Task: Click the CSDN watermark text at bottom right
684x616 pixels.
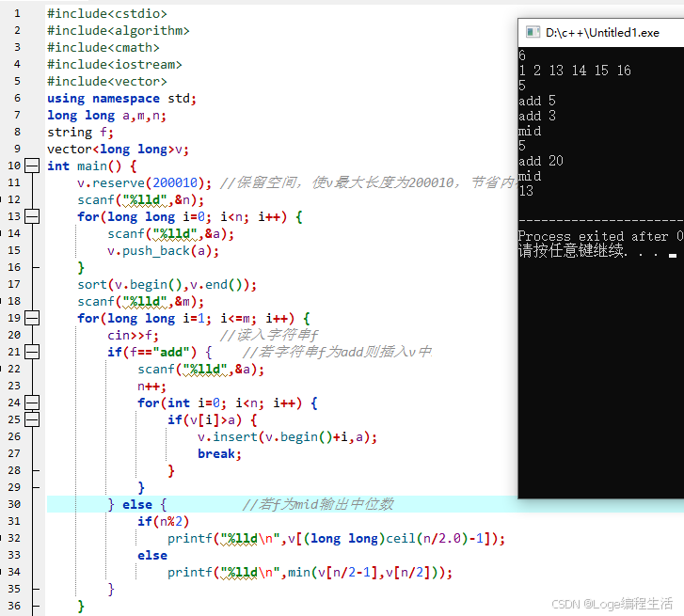Action: pos(612,603)
